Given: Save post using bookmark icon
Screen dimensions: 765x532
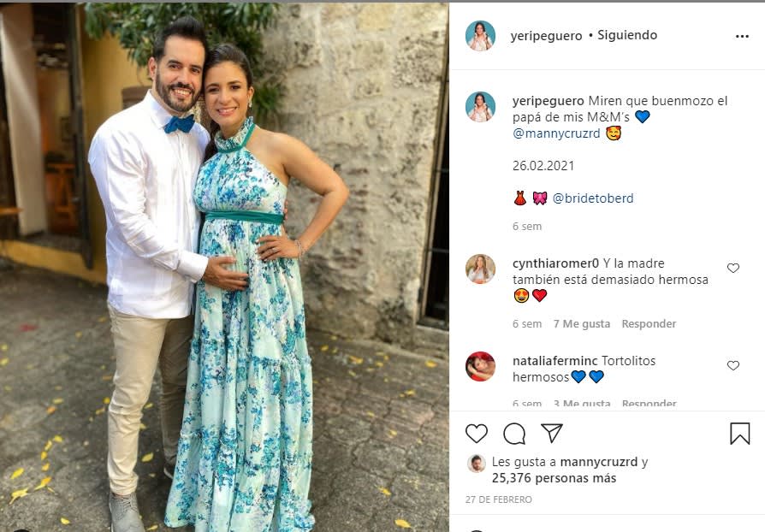Looking at the screenshot, I should tap(739, 434).
